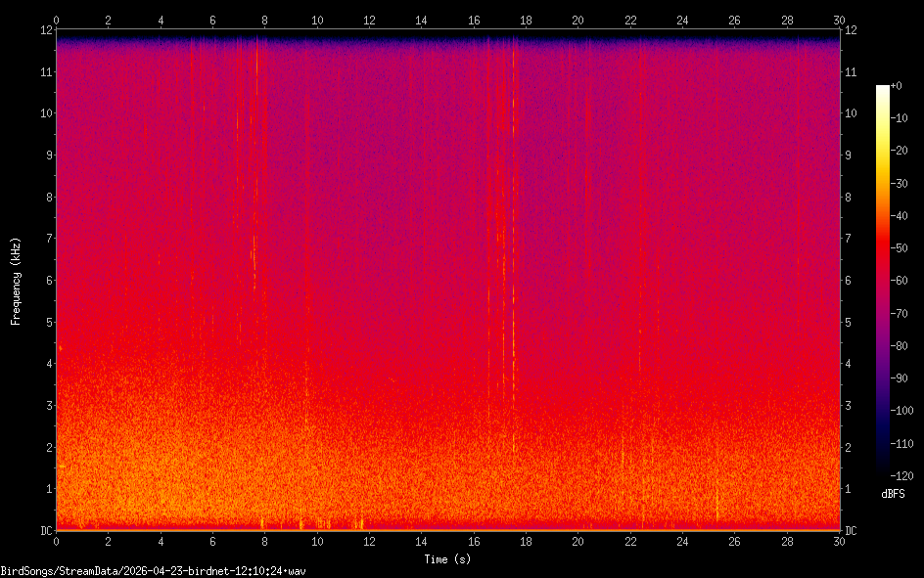The width and height of the screenshot is (924, 578).
Task: Click the 16 label on the top time axis
Action: pos(474,20)
